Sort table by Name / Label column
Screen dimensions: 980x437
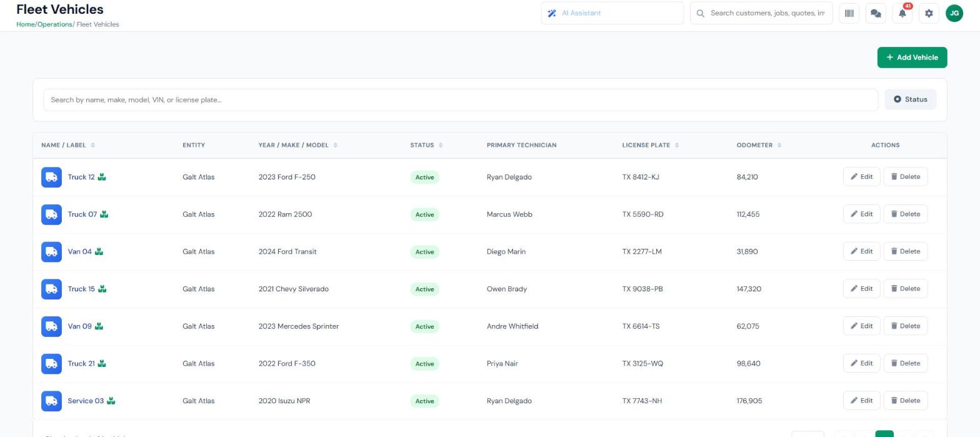tap(68, 145)
